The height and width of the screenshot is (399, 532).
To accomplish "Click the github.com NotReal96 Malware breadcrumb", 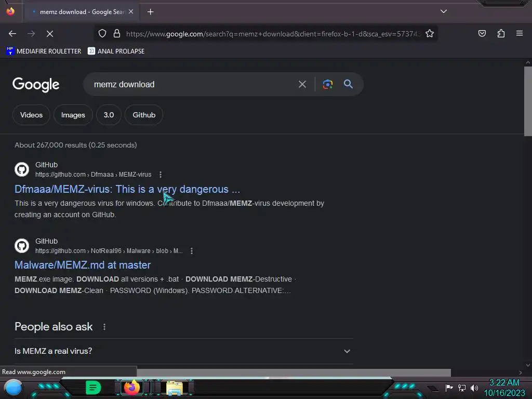I will 109,251.
